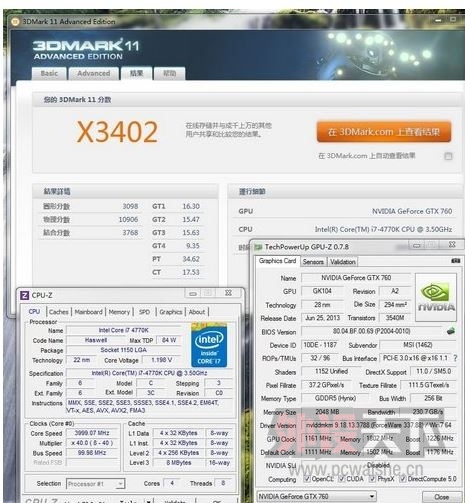Viewport: 465px width, 503px height.
Task: Click the Bus Speed value 99.98 MHz
Action: coord(92,453)
